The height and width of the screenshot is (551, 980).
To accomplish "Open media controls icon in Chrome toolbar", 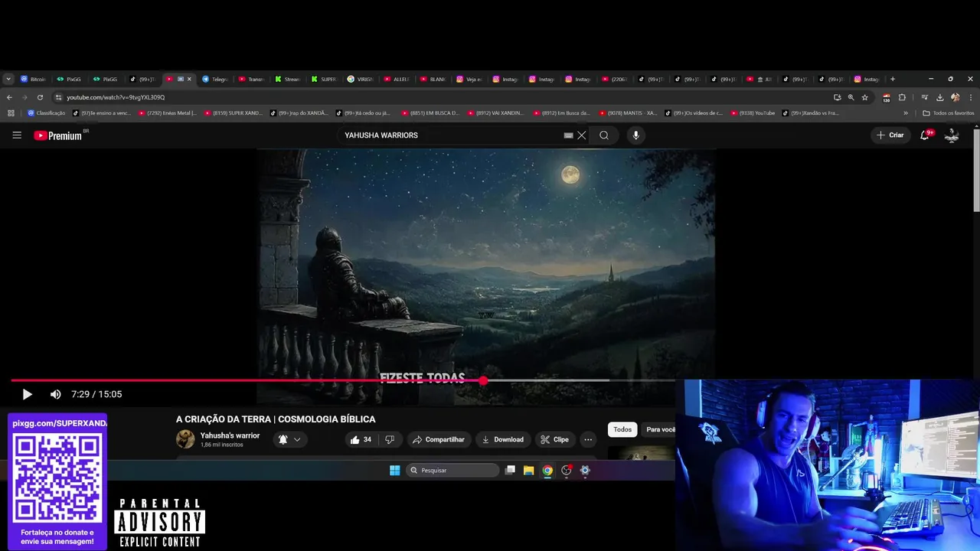I will pos(925,97).
